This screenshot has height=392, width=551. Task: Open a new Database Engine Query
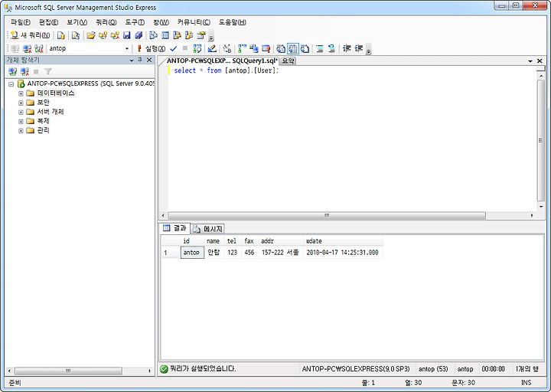(x=60, y=35)
